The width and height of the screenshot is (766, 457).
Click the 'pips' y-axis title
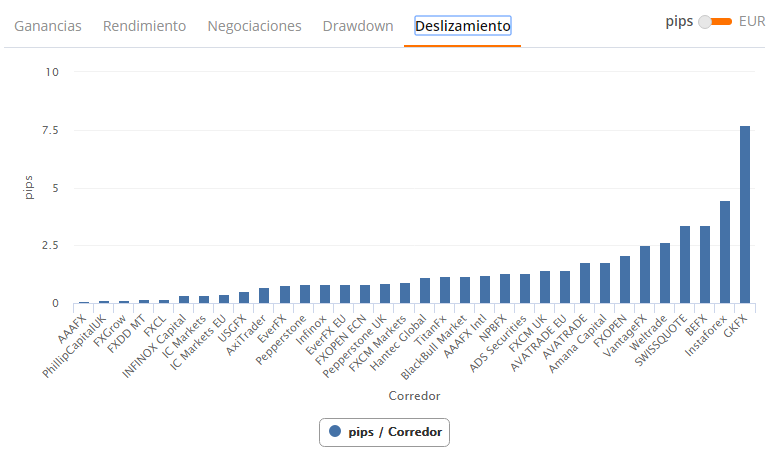pyautogui.click(x=28, y=187)
